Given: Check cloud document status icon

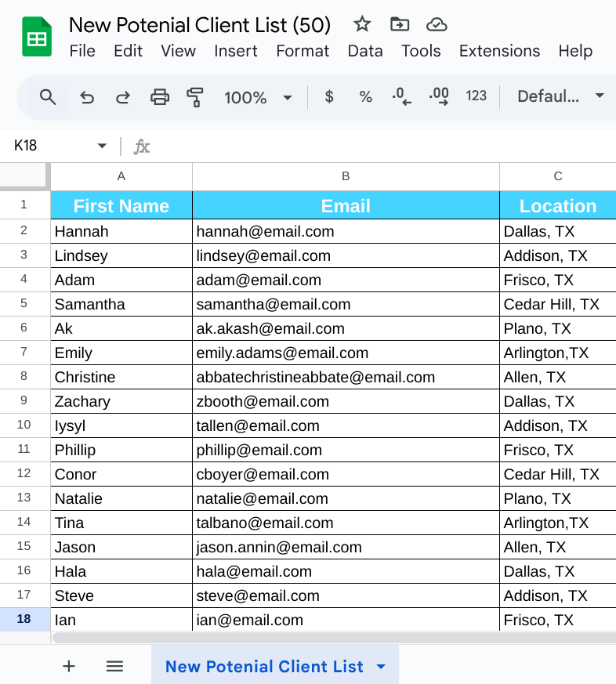Looking at the screenshot, I should coord(437,24).
